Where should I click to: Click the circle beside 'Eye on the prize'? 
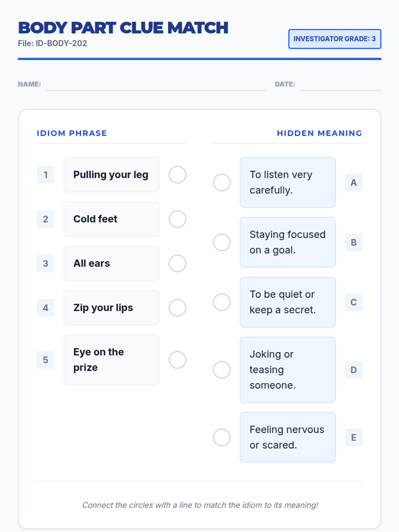(177, 360)
